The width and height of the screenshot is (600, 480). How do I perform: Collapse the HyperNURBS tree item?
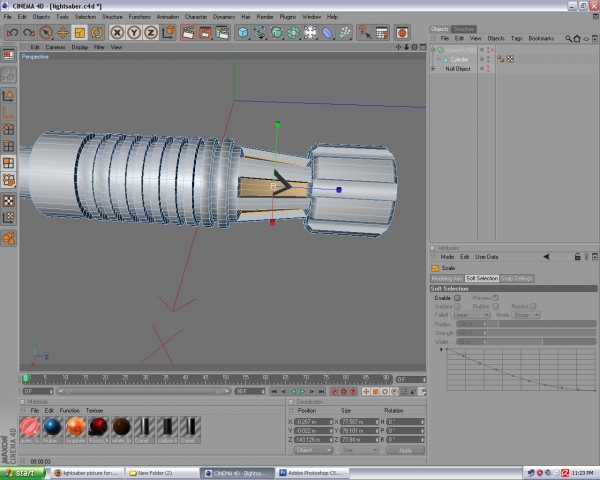click(433, 50)
